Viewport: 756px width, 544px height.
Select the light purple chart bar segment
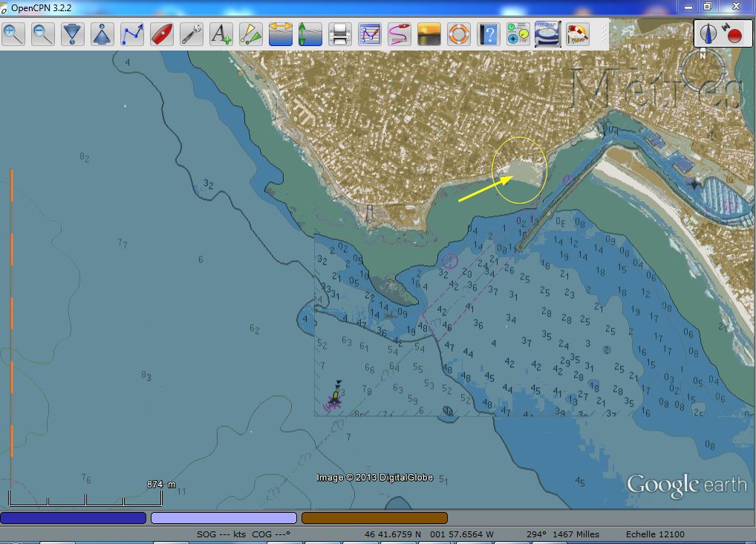click(x=224, y=518)
